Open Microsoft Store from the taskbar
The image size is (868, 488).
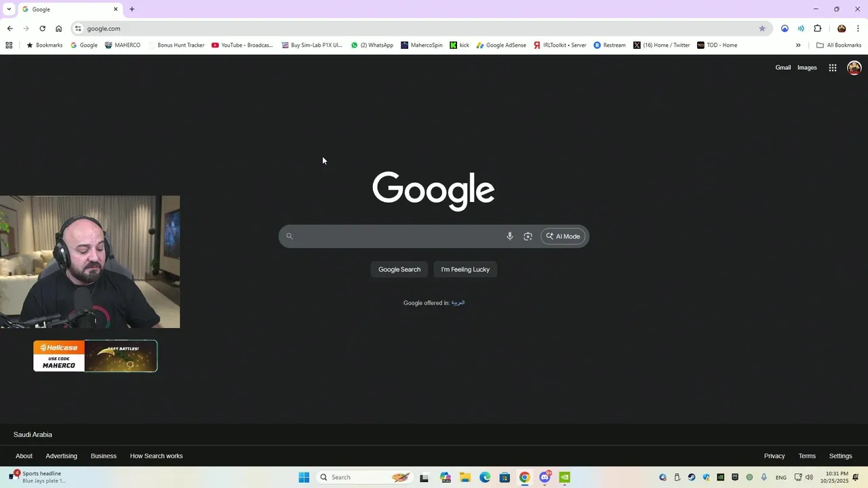[x=505, y=477]
